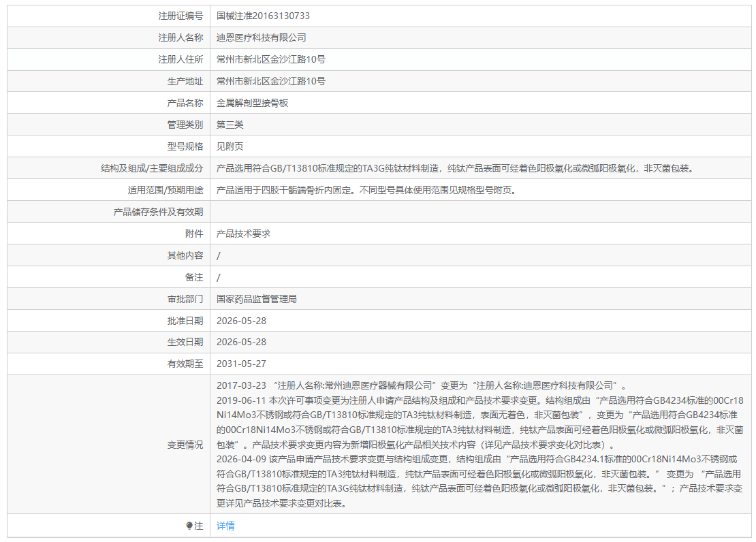
Task: Click the 见附页 value in 型号规格 row
Action: pos(230,146)
